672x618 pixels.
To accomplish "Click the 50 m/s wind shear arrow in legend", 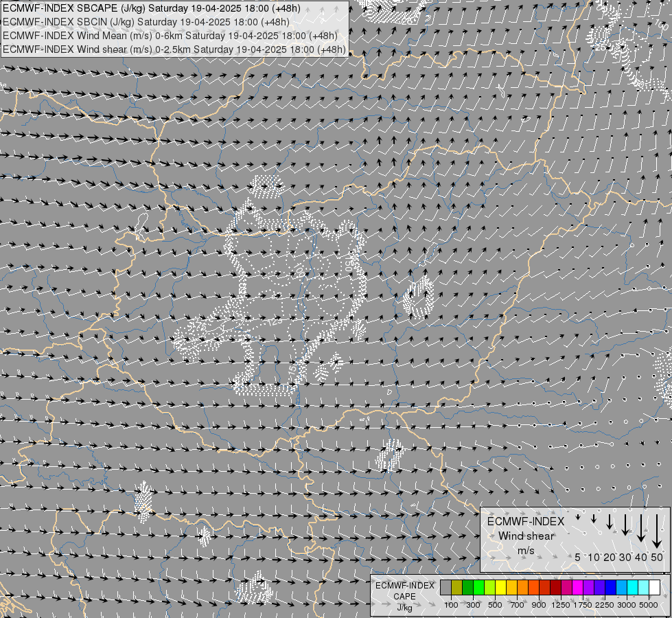I will pyautogui.click(x=657, y=531).
